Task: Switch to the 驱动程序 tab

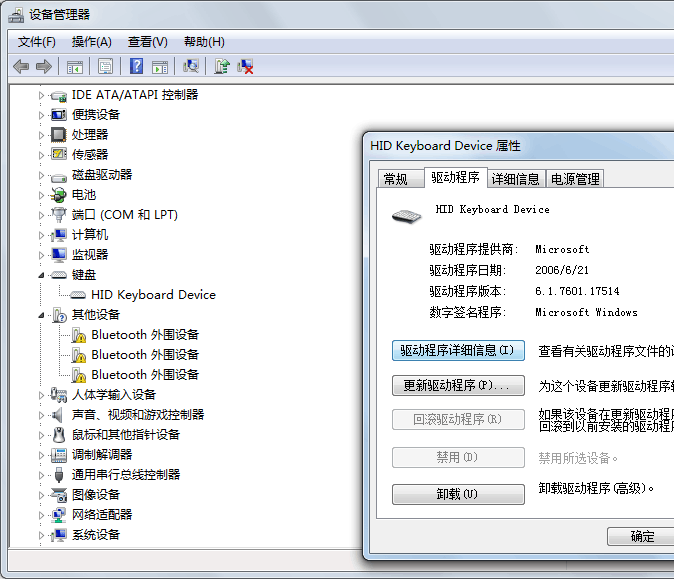Action: coord(455,177)
